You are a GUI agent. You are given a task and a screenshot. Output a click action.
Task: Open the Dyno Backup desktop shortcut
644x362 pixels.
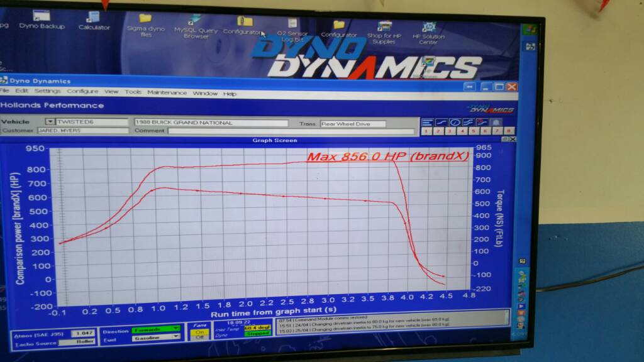[42, 19]
